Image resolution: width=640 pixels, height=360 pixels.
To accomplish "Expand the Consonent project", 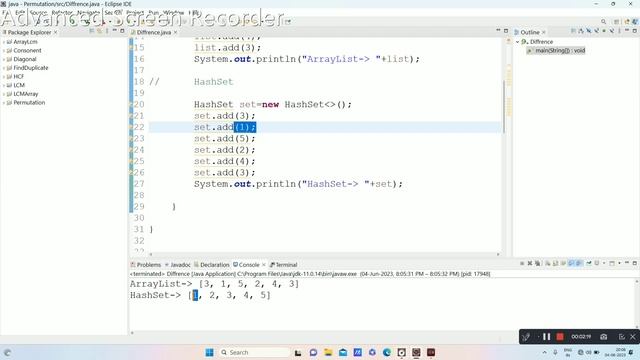I will (4, 51).
